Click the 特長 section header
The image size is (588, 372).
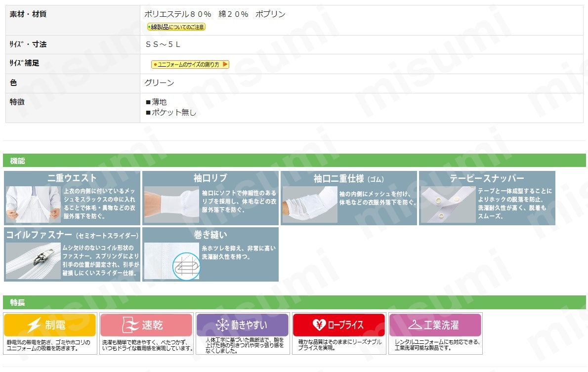pyautogui.click(x=294, y=302)
